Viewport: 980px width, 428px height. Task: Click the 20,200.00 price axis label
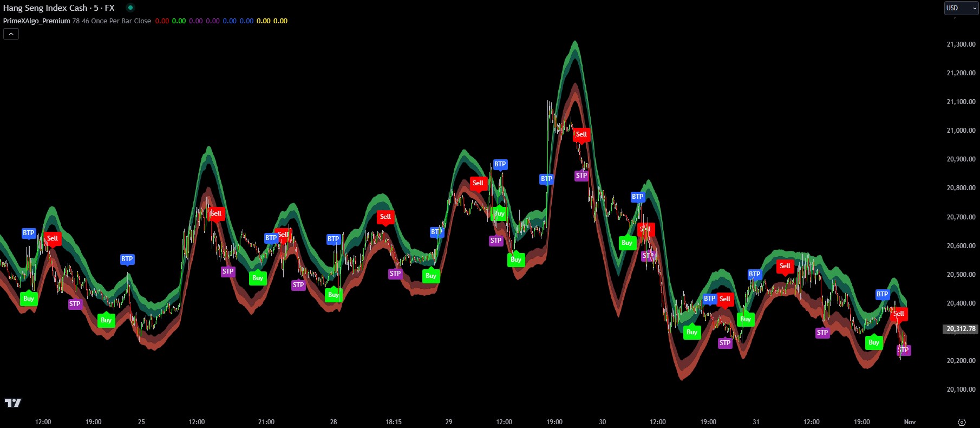[961, 361]
